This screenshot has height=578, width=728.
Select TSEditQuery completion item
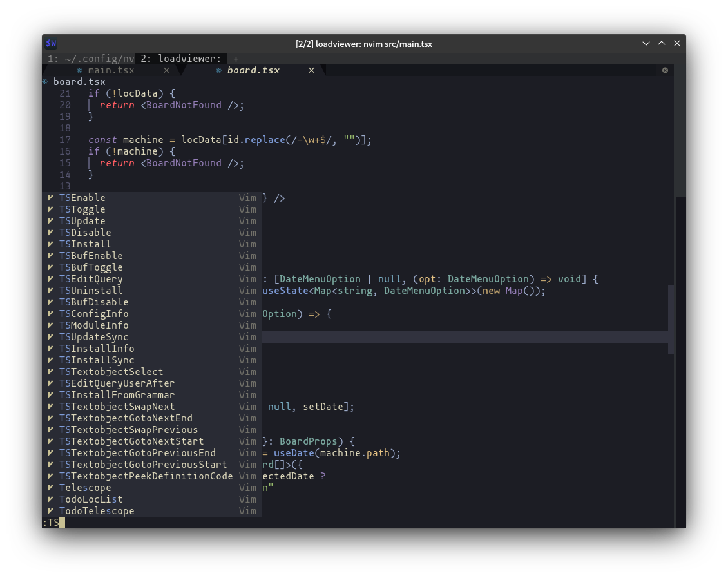click(x=152, y=279)
